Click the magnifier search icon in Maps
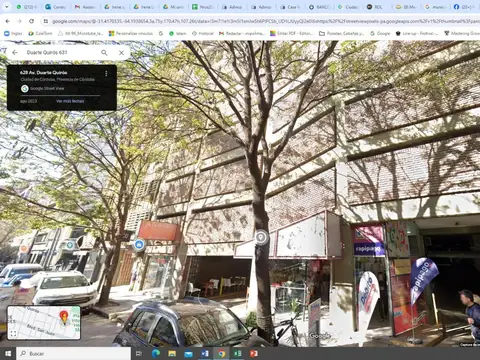This screenshot has height=360, width=480. coord(104,53)
